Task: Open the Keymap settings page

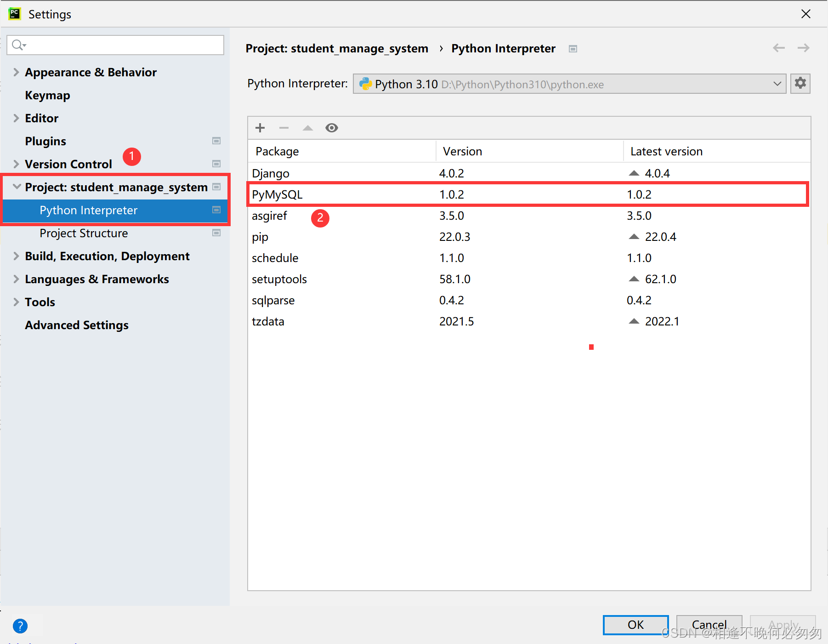Action: pos(47,95)
